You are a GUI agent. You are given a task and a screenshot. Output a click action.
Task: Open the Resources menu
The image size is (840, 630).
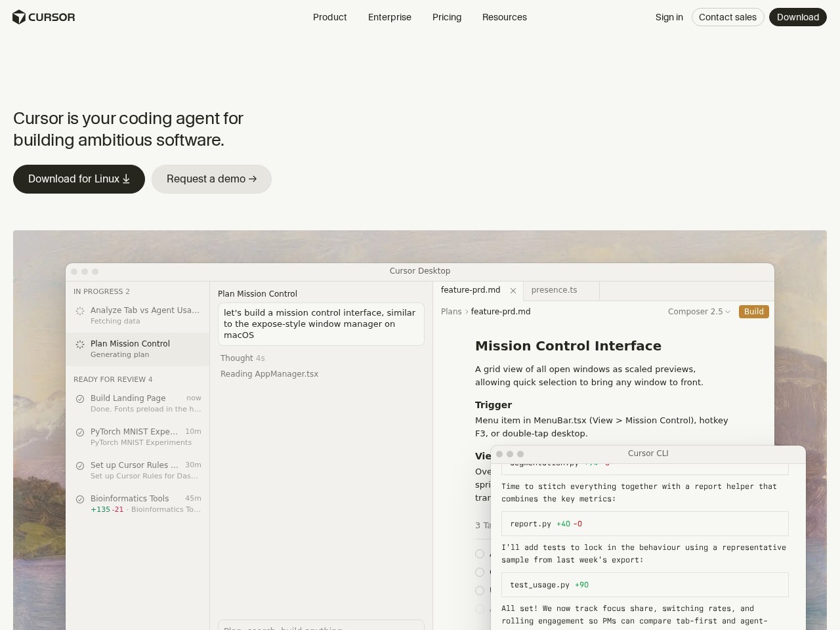(x=505, y=17)
